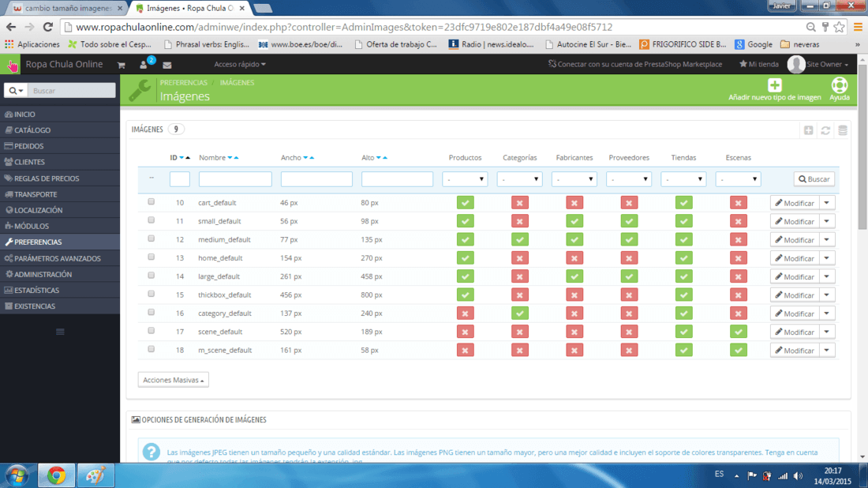The image size is (868, 488).
Task: Select checkbox for scene_default row
Action: pyautogui.click(x=152, y=331)
